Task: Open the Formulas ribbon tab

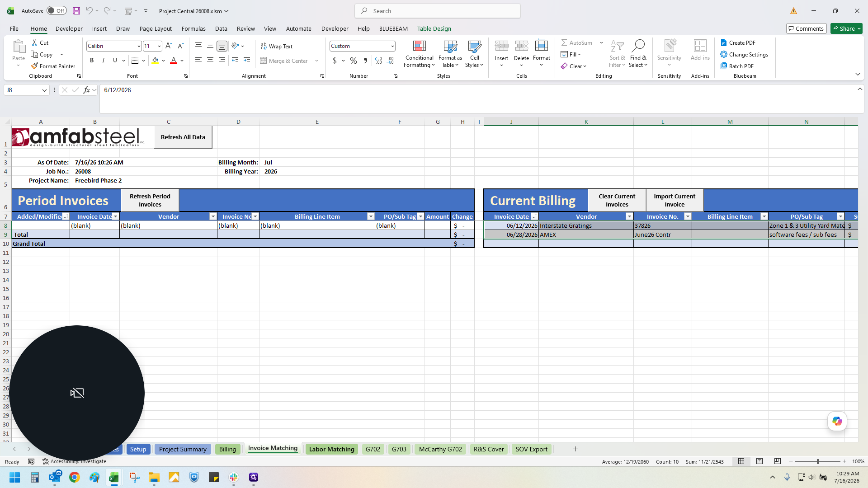Action: (193, 28)
